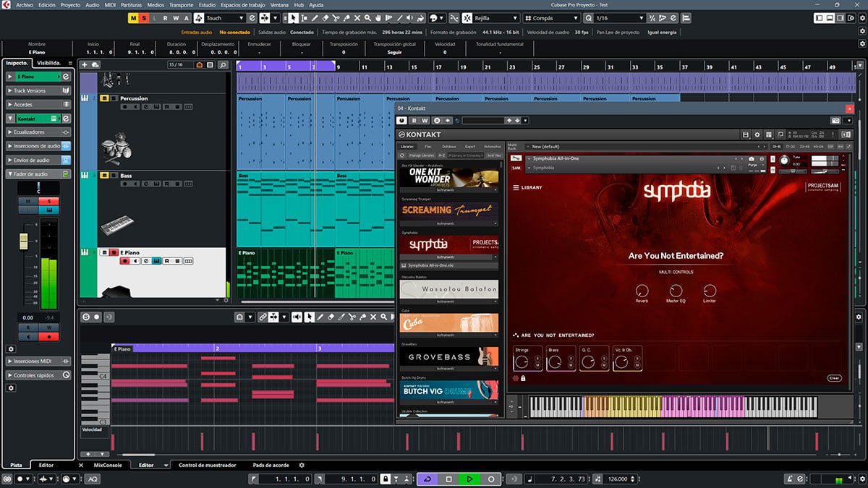Click the Record transport button

491,479
